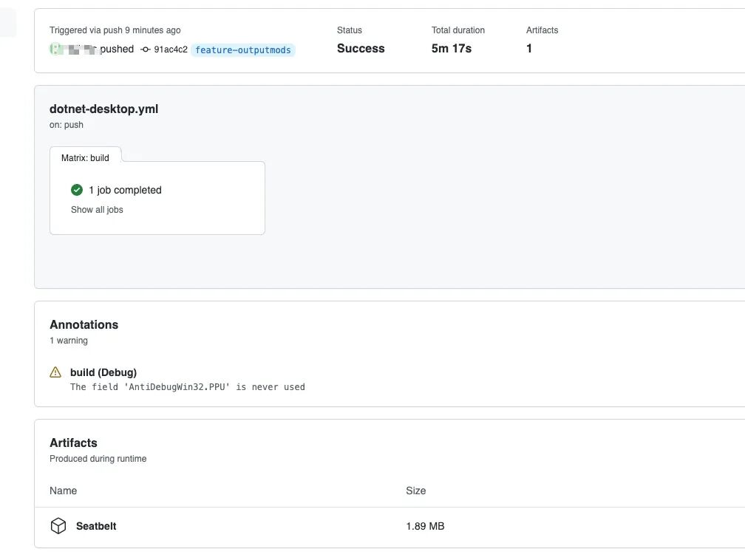Viewport: 745px width, 560px height.
Task: Click the Name column header
Action: click(64, 491)
